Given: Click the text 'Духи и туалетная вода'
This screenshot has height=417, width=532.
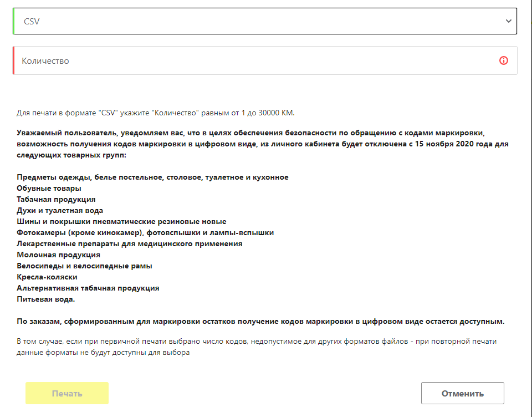Looking at the screenshot, I should coord(60,211).
